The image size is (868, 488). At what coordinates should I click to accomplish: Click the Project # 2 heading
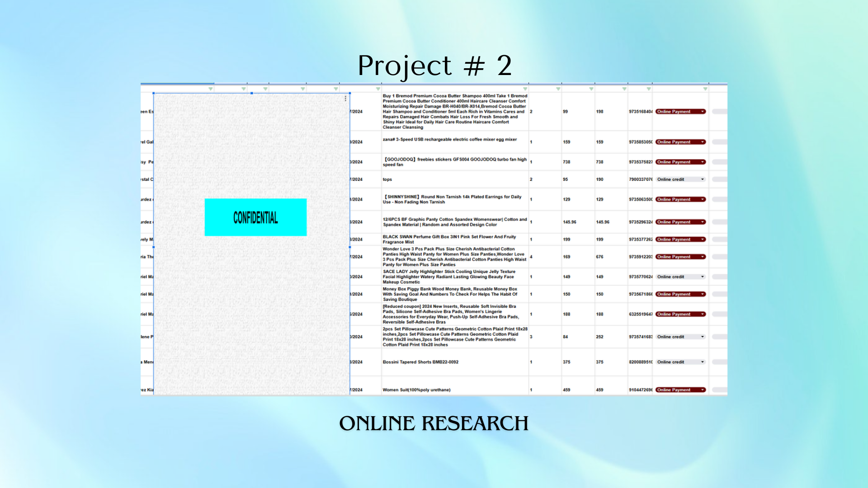click(434, 66)
